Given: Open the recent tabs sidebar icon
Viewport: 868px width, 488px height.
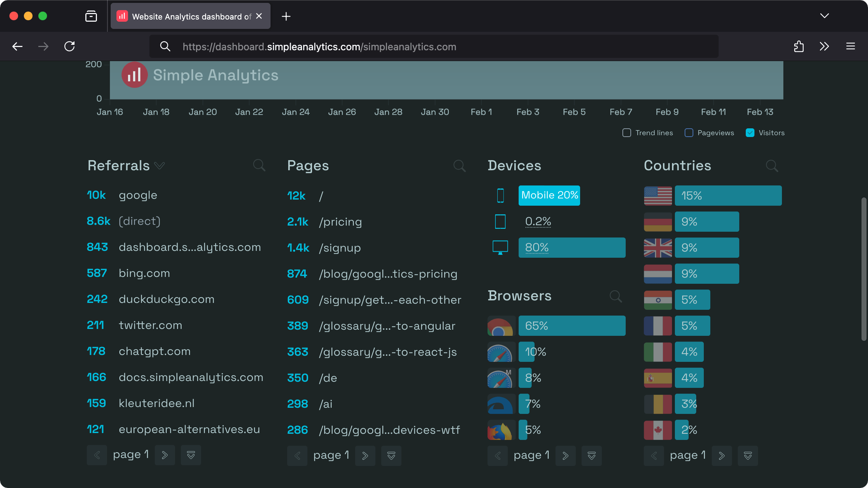Looking at the screenshot, I should pyautogui.click(x=91, y=16).
